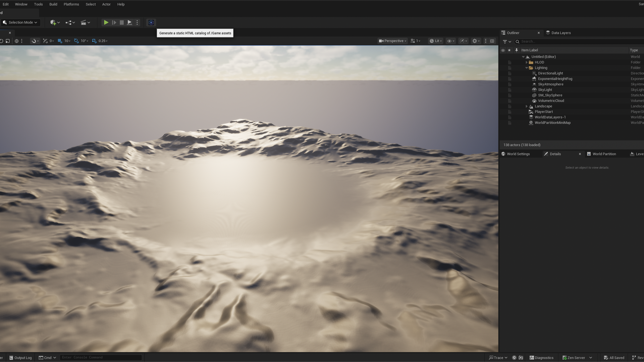The width and height of the screenshot is (644, 362).
Task: Open the Tools menu
Action: pyautogui.click(x=38, y=4)
